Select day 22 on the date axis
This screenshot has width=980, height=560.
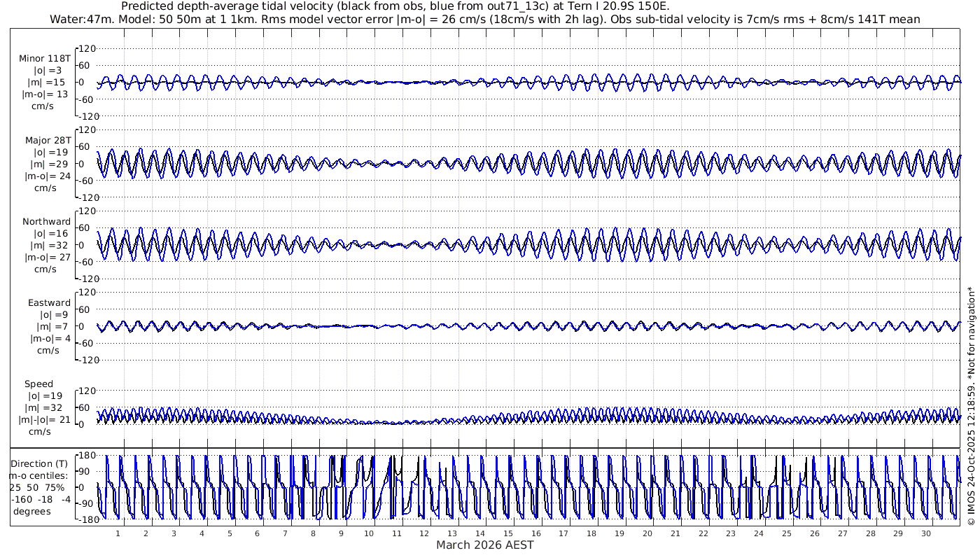(703, 533)
